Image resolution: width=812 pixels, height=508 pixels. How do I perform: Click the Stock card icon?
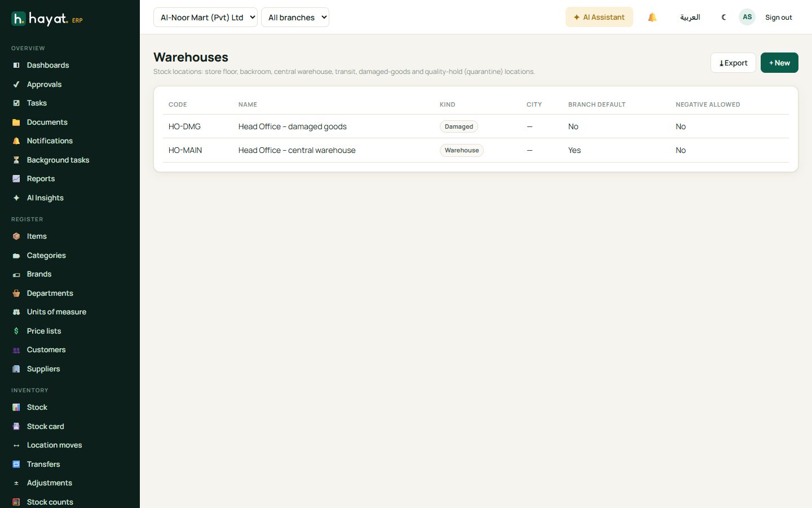(16, 426)
